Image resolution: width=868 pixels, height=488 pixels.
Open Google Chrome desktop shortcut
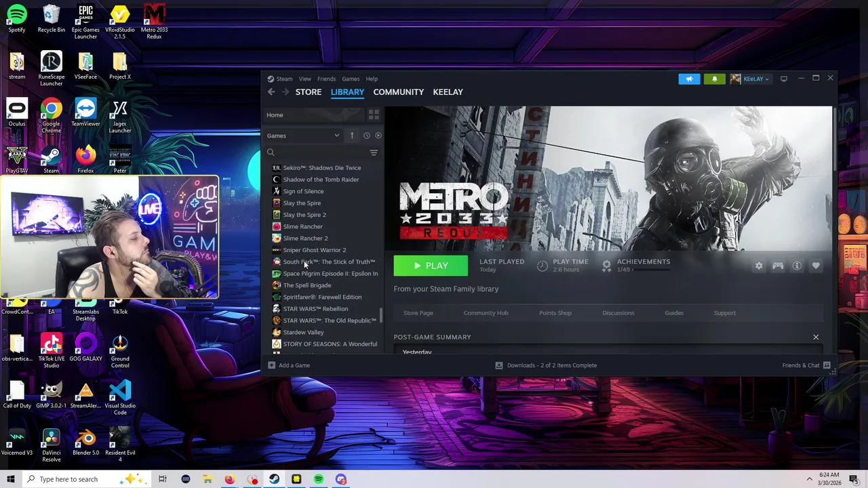point(51,117)
